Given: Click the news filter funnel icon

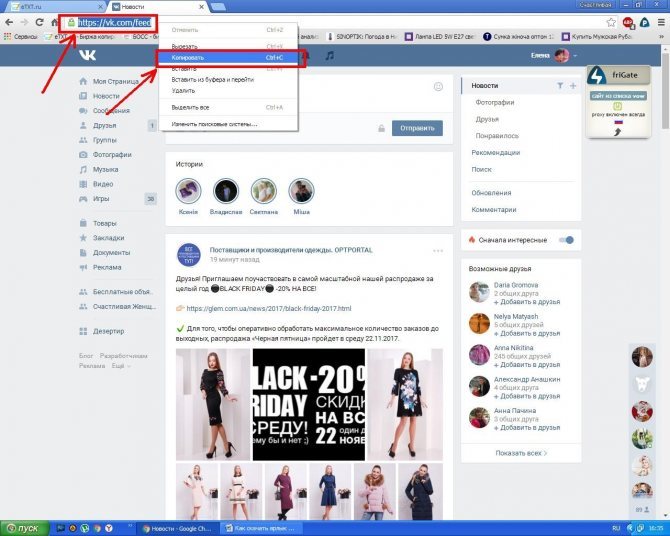Looking at the screenshot, I should click(560, 85).
